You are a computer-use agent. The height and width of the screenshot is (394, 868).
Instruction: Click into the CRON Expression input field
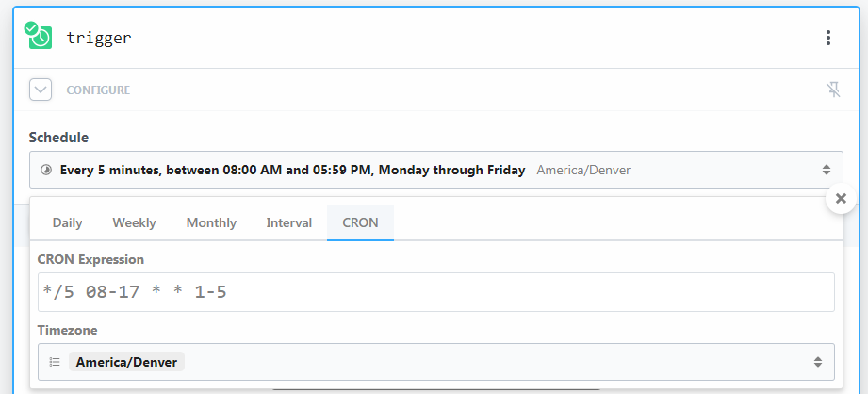click(436, 291)
